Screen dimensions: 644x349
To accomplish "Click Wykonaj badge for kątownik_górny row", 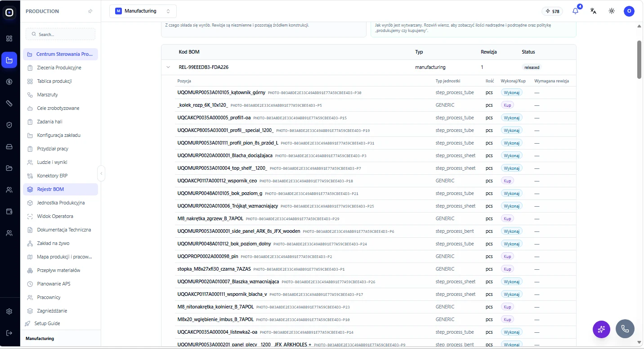I will click(x=512, y=93).
